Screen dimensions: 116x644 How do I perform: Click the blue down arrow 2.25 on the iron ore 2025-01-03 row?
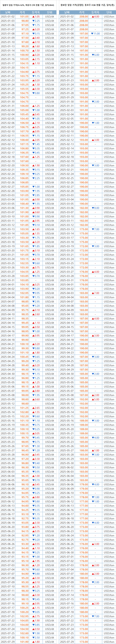(x=36, y=21)
